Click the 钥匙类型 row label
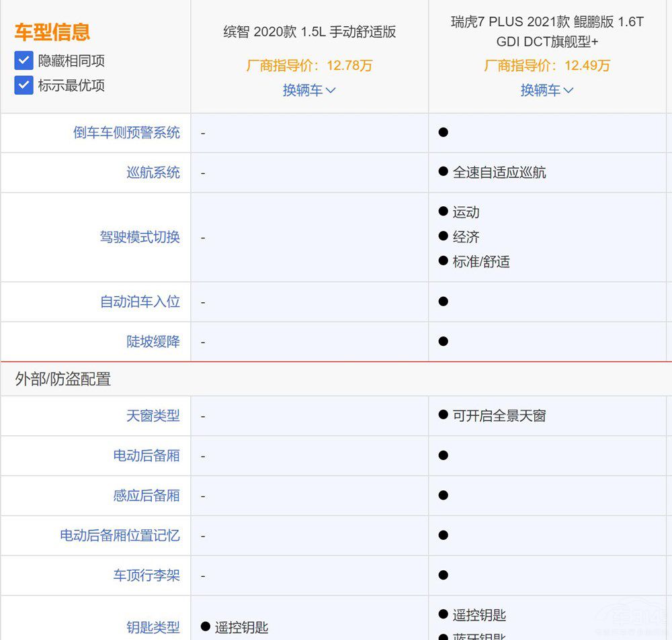 [x=153, y=627]
